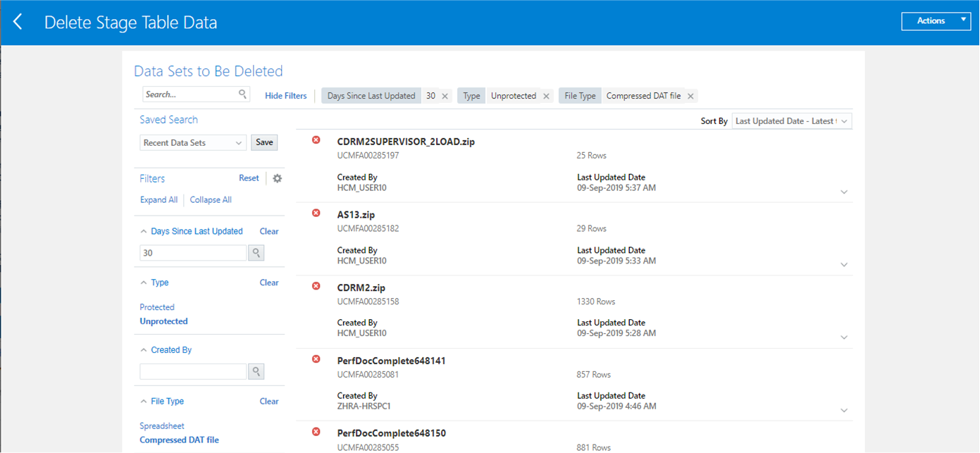Click the ZHRA-HRSPC1 creator name

pos(364,407)
